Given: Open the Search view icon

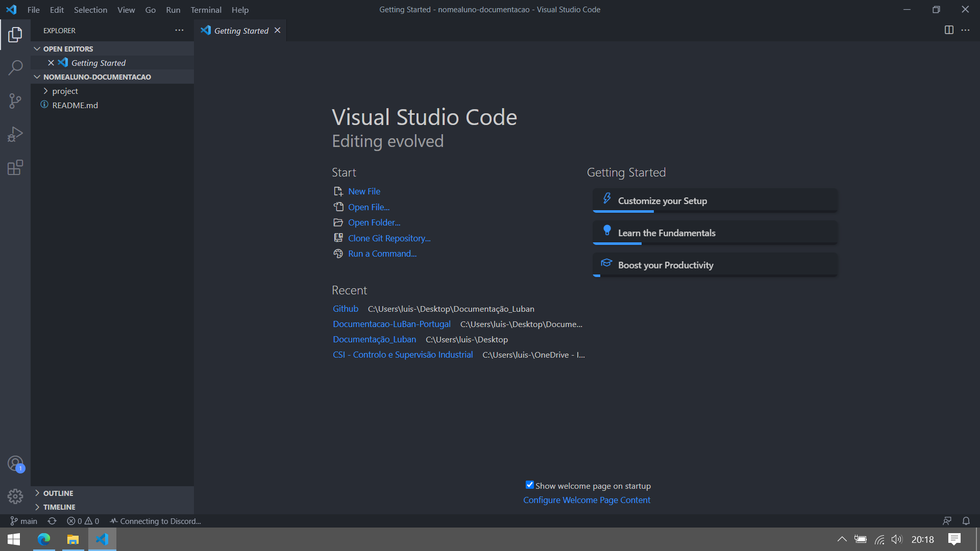Looking at the screenshot, I should (15, 68).
